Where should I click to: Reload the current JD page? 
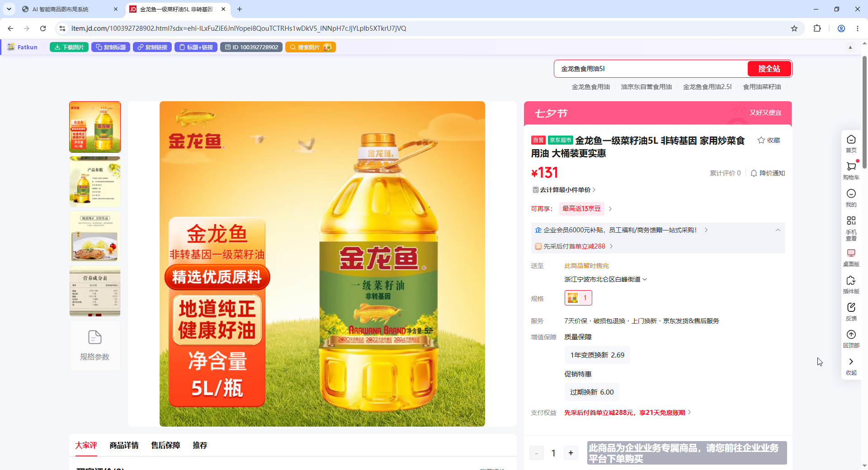[43, 28]
